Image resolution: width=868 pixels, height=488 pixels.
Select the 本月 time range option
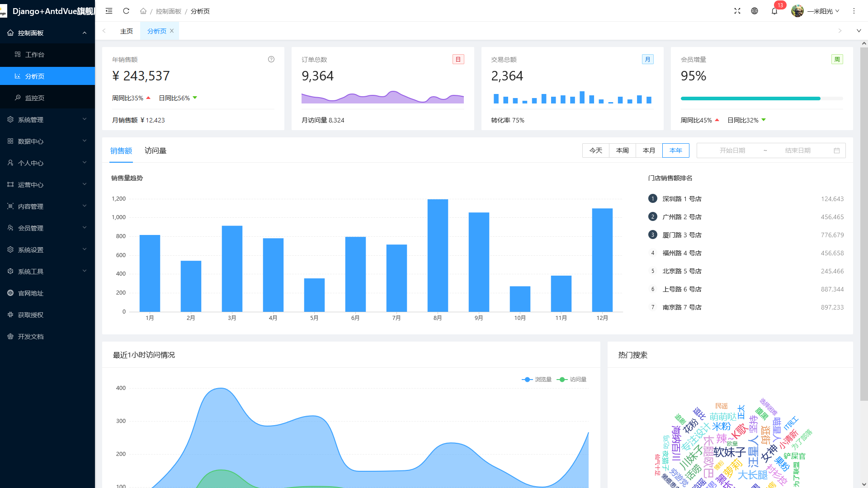(x=649, y=150)
